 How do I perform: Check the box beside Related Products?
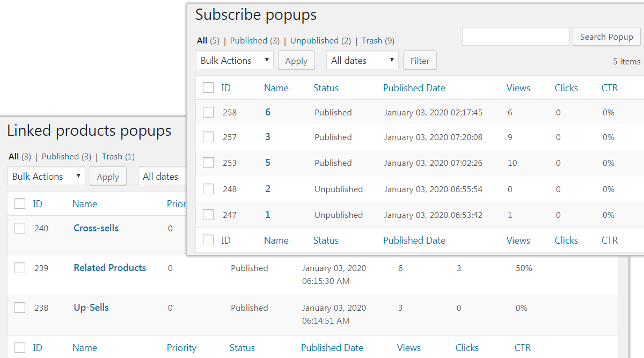click(20, 268)
